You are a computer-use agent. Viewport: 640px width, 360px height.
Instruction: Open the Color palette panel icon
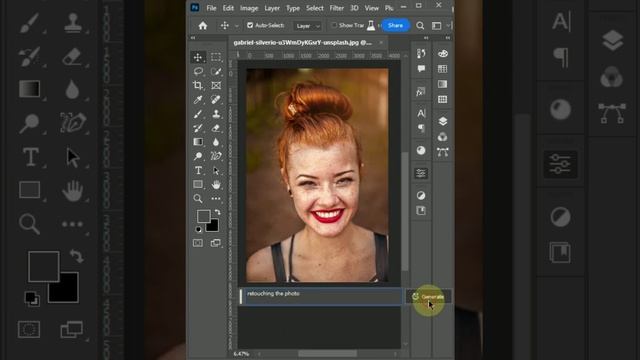(x=442, y=53)
